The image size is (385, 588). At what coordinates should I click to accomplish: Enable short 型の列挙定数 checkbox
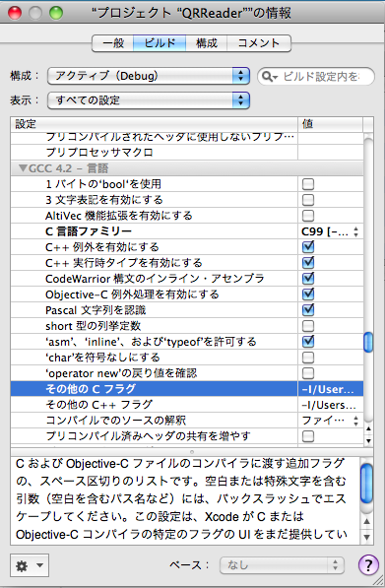coord(308,326)
